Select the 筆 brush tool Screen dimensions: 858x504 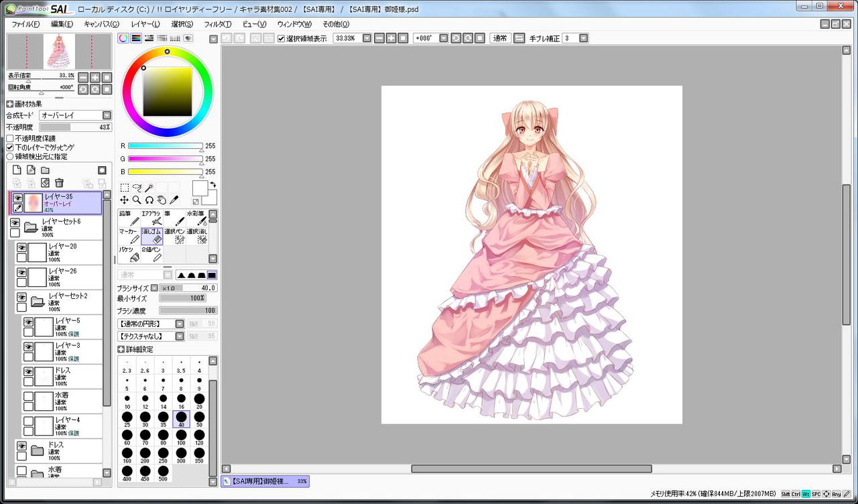[x=175, y=218]
